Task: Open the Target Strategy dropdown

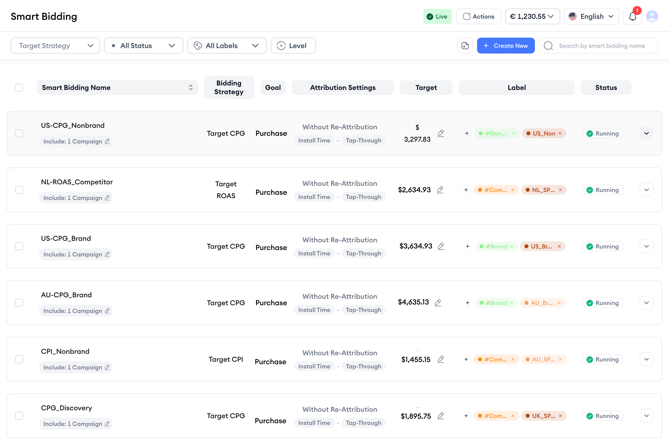Action: (x=56, y=46)
